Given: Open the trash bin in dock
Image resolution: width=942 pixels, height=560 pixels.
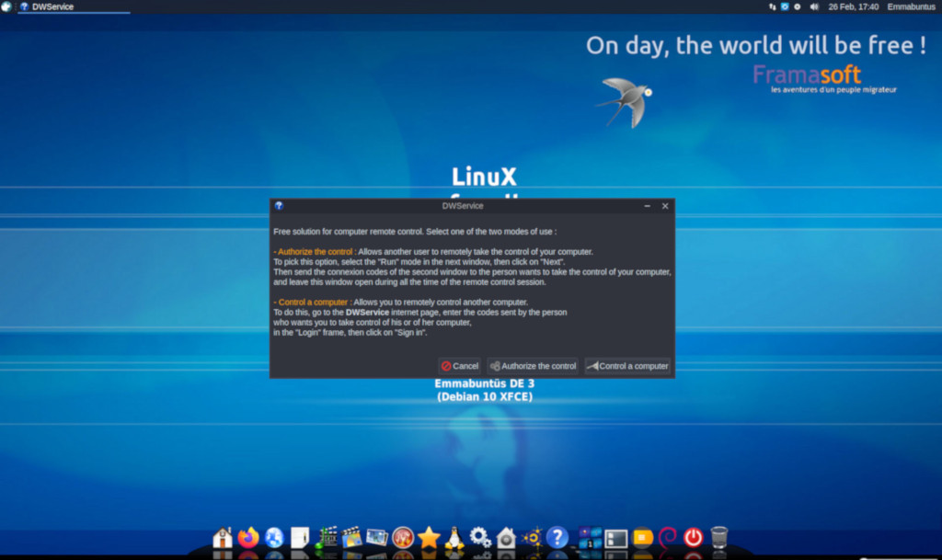Looking at the screenshot, I should click(x=719, y=537).
